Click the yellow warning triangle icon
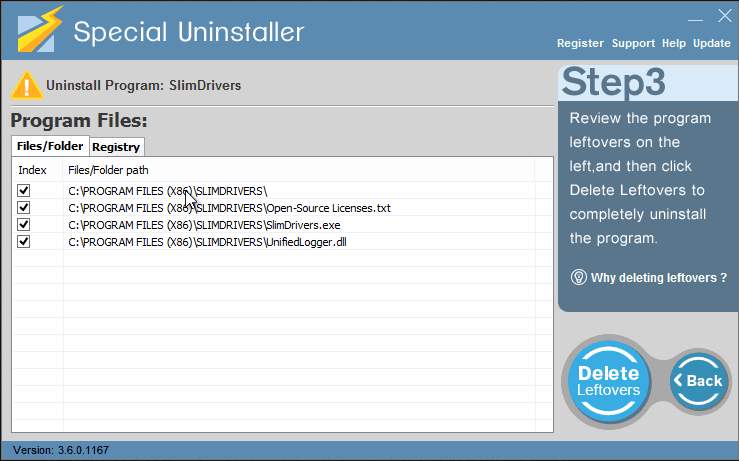Viewport: 739px width, 461px height. (27, 85)
